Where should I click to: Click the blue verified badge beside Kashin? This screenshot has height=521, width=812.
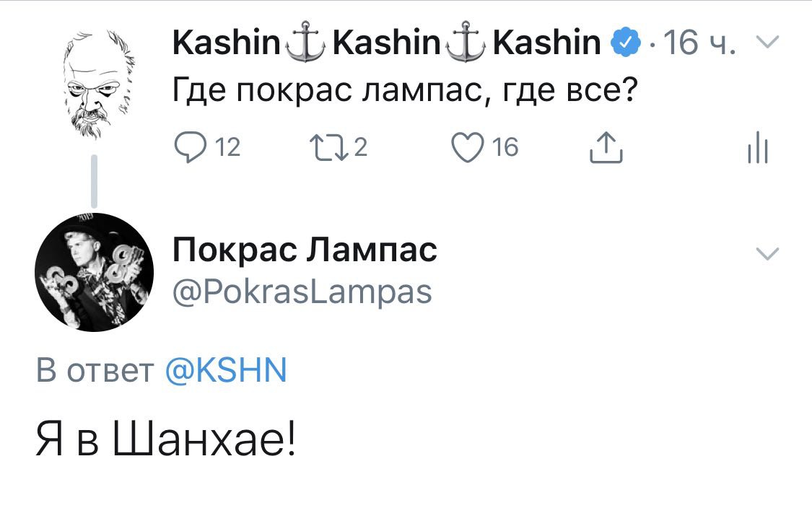tap(624, 44)
